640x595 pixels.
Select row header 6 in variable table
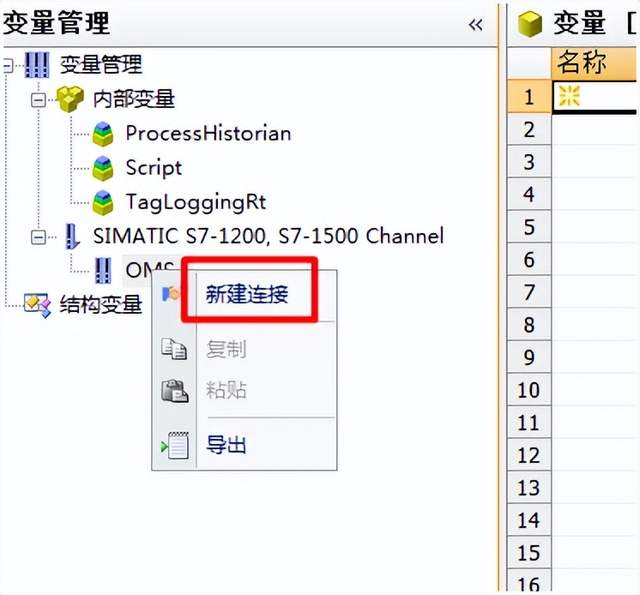[x=529, y=260]
